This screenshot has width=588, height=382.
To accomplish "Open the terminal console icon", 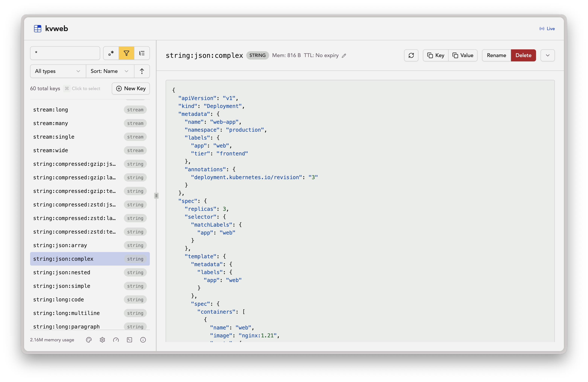I will tap(129, 340).
